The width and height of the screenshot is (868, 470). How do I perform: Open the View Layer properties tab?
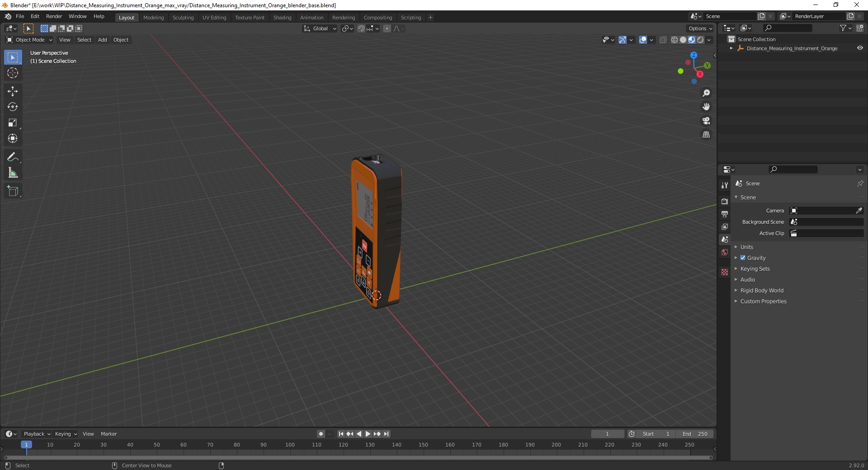pos(725,226)
